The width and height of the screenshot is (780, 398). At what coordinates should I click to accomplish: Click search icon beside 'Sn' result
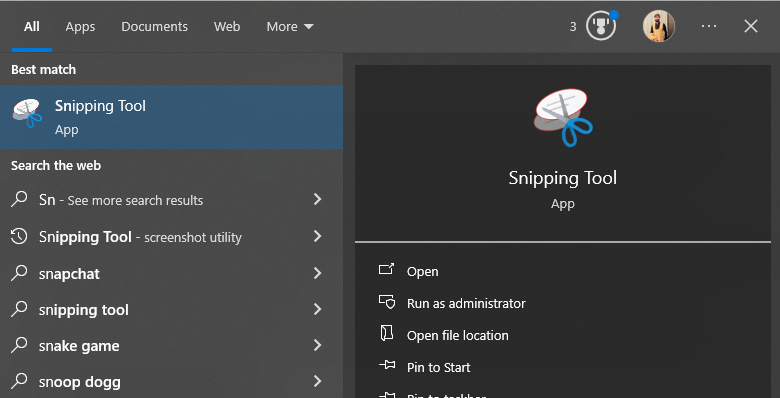point(19,199)
